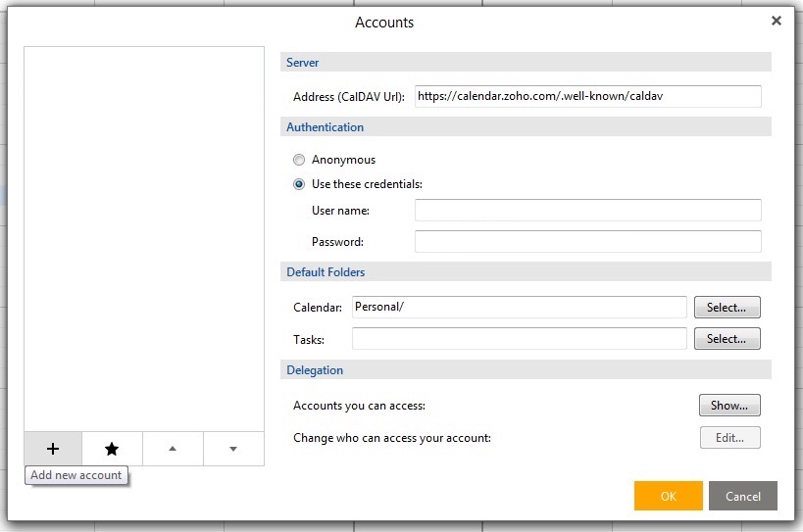Choose the 'Use these credentials' radio button
The width and height of the screenshot is (803, 532).
[x=299, y=184]
